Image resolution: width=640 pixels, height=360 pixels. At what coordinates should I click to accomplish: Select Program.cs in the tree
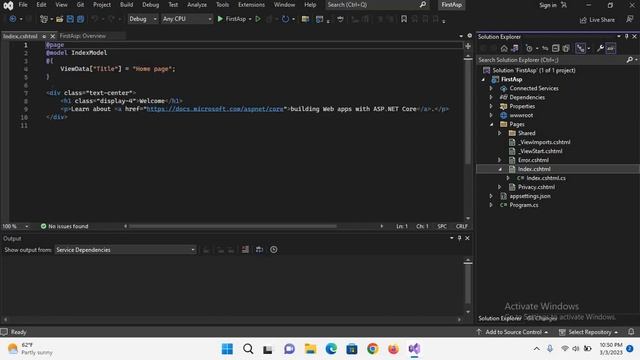pyautogui.click(x=524, y=205)
